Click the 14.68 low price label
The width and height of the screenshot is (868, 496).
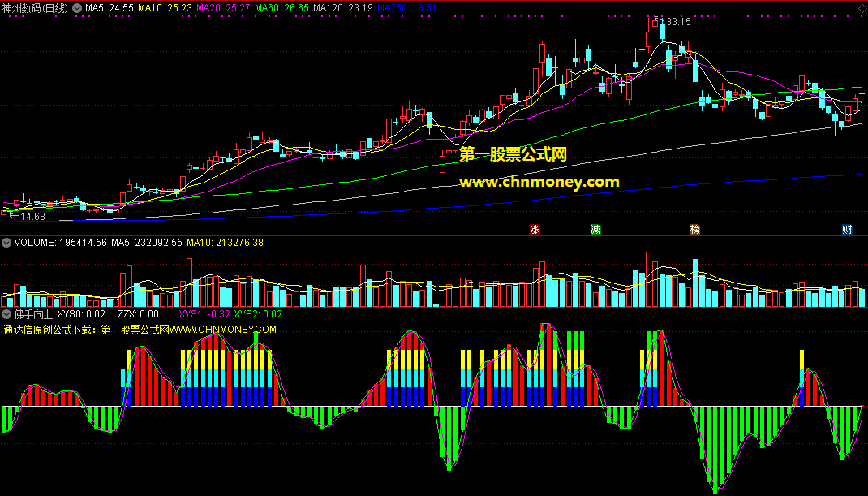click(32, 217)
